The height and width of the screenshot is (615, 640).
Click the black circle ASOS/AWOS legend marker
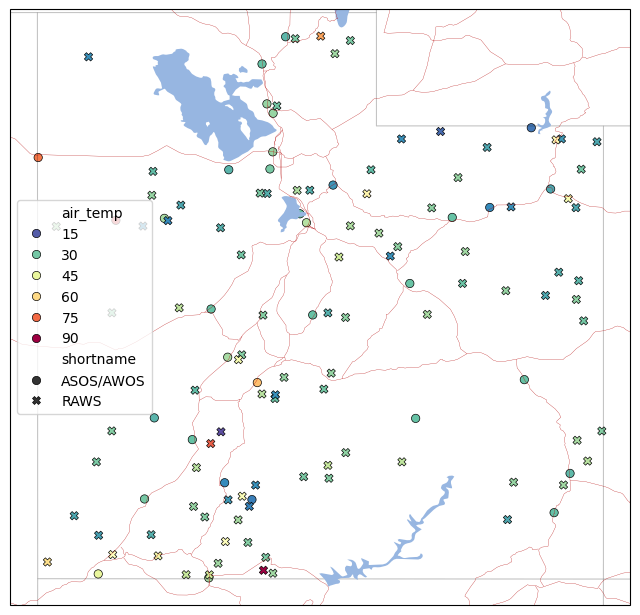(x=36, y=381)
